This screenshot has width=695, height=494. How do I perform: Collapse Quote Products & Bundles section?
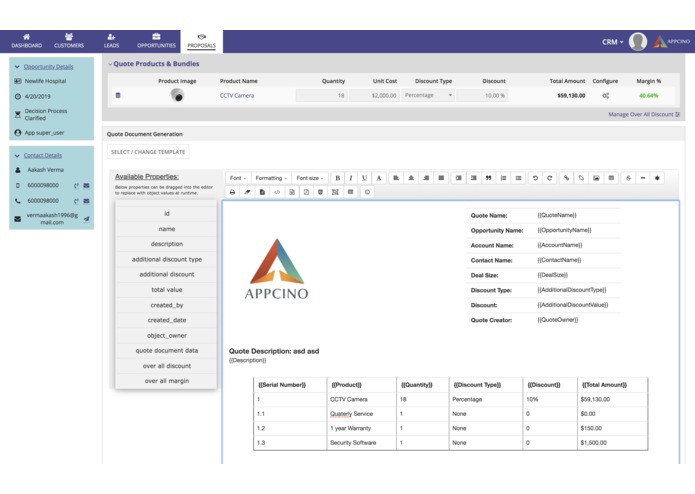pos(110,64)
